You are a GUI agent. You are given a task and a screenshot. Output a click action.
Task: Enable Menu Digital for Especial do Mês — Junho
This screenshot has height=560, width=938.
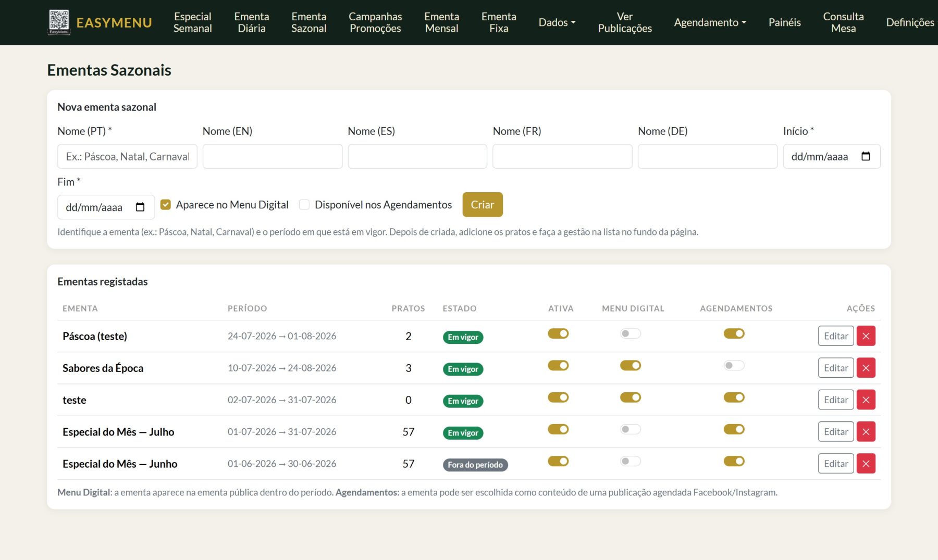tap(631, 461)
